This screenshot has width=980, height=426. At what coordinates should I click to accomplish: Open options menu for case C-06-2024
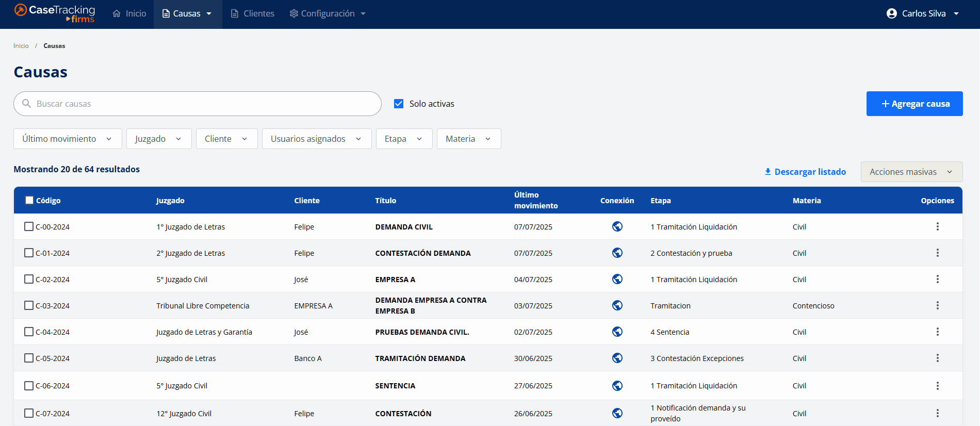[937, 386]
